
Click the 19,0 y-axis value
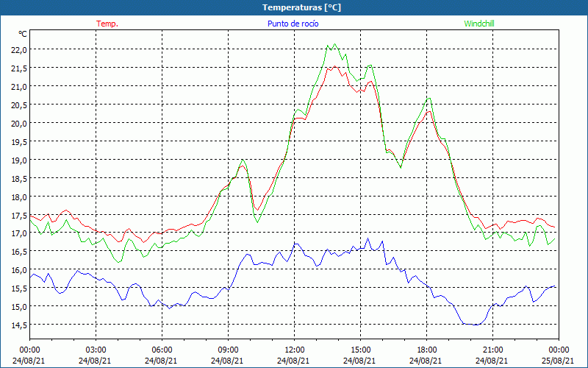(19, 160)
